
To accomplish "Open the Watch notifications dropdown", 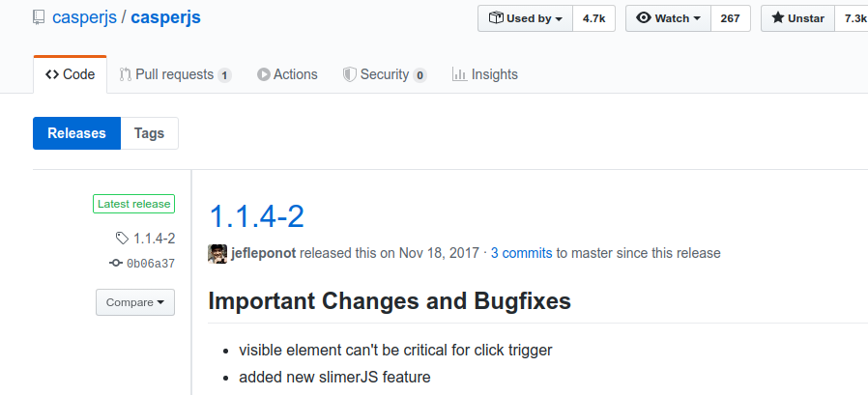I will click(x=668, y=18).
